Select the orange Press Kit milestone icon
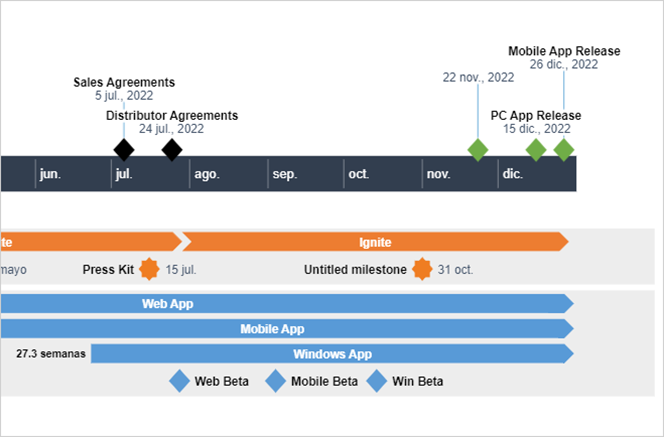 [x=149, y=269]
